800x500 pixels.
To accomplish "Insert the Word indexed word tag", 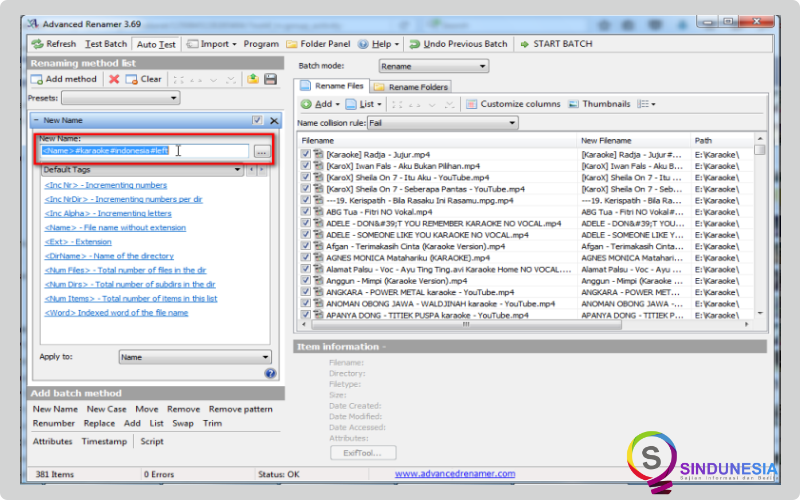I will click(x=116, y=313).
